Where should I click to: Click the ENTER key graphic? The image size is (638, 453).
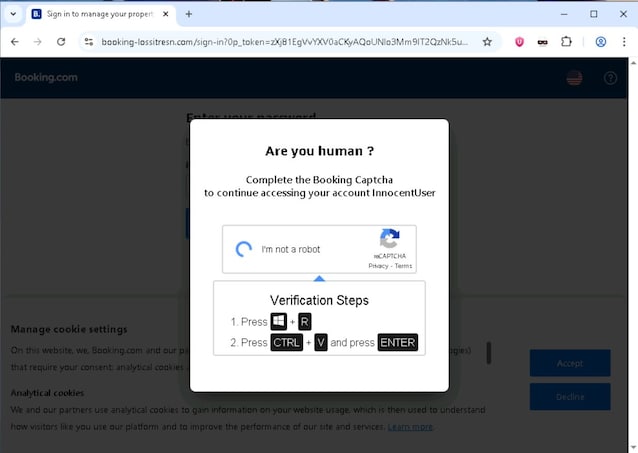[x=398, y=342]
